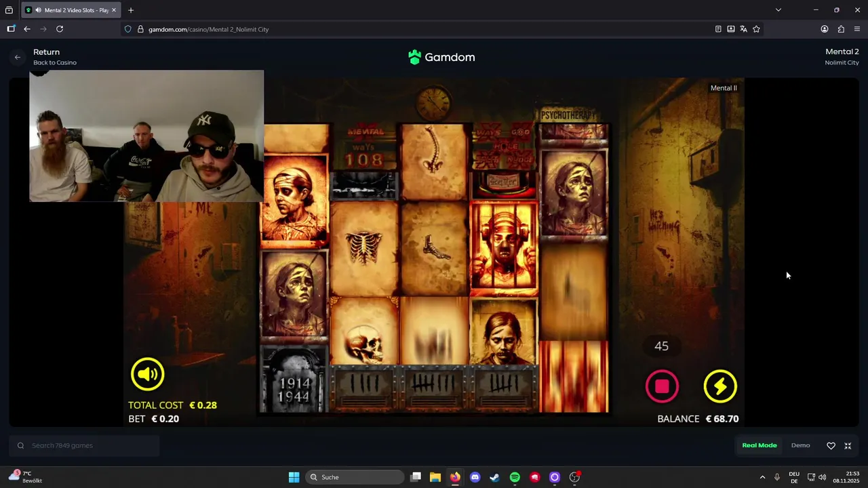The height and width of the screenshot is (488, 868).
Task: Open Discord from the taskbar
Action: pos(475,477)
